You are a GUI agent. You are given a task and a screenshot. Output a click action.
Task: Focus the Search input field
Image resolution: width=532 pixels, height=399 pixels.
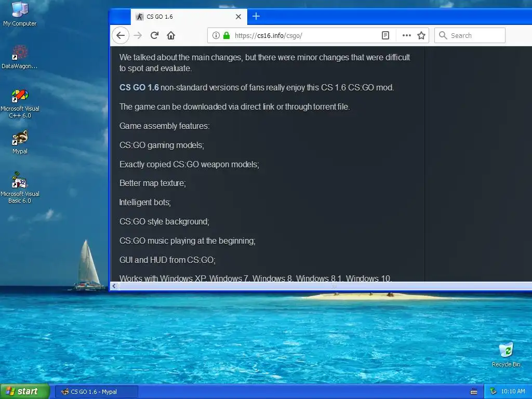[470, 35]
